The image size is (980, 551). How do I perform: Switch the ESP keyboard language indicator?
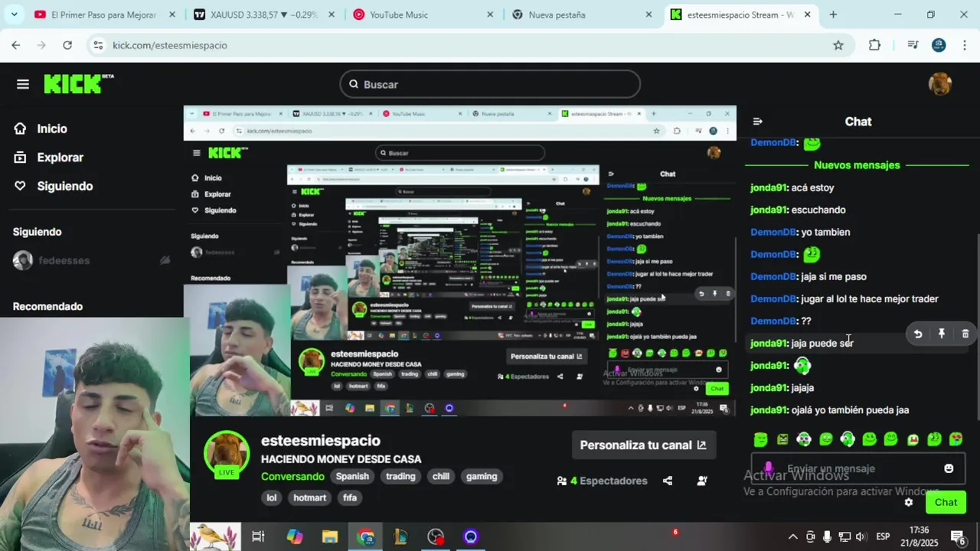pyautogui.click(x=883, y=536)
